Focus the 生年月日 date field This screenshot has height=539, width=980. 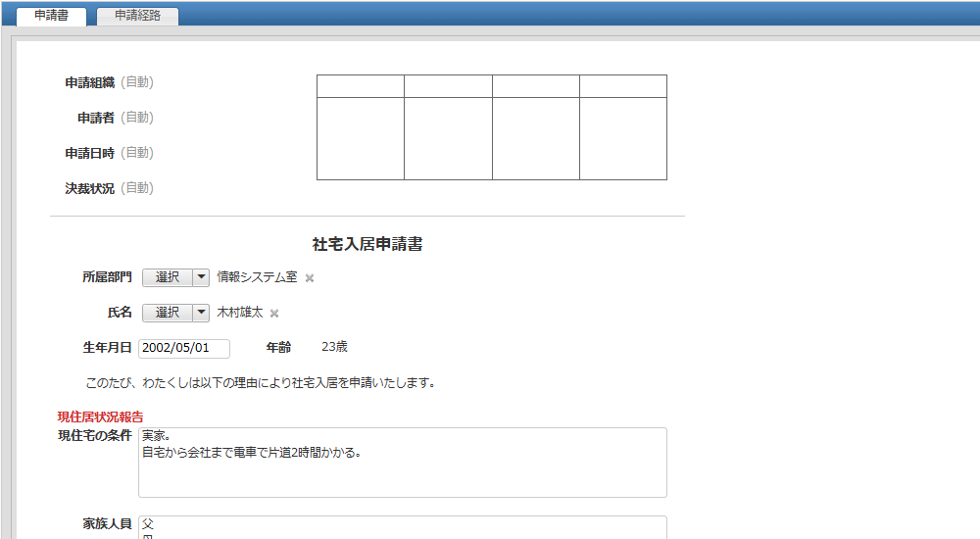pos(184,348)
